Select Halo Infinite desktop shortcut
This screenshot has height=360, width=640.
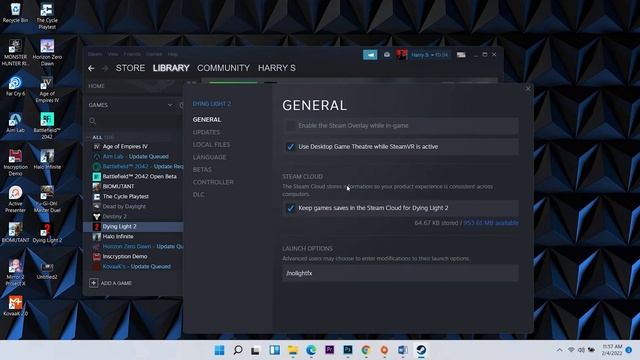pos(47,160)
